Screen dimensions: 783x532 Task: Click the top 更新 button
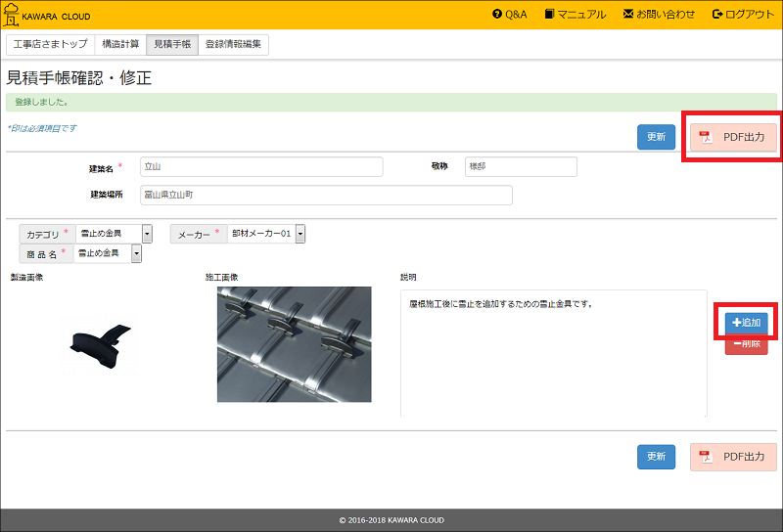pyautogui.click(x=656, y=138)
